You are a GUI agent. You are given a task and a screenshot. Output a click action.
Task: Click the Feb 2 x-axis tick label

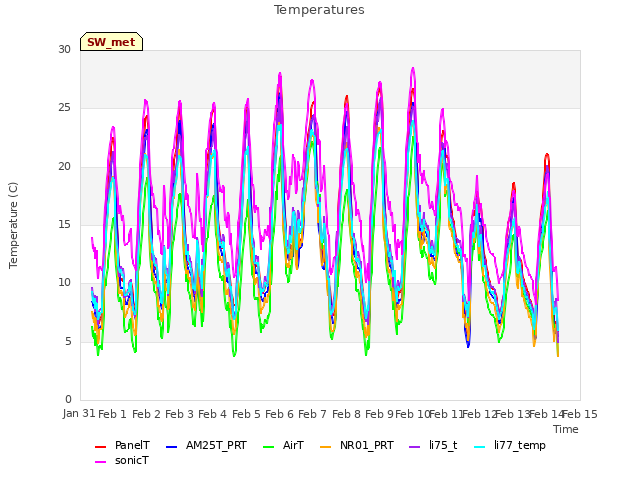point(146,414)
